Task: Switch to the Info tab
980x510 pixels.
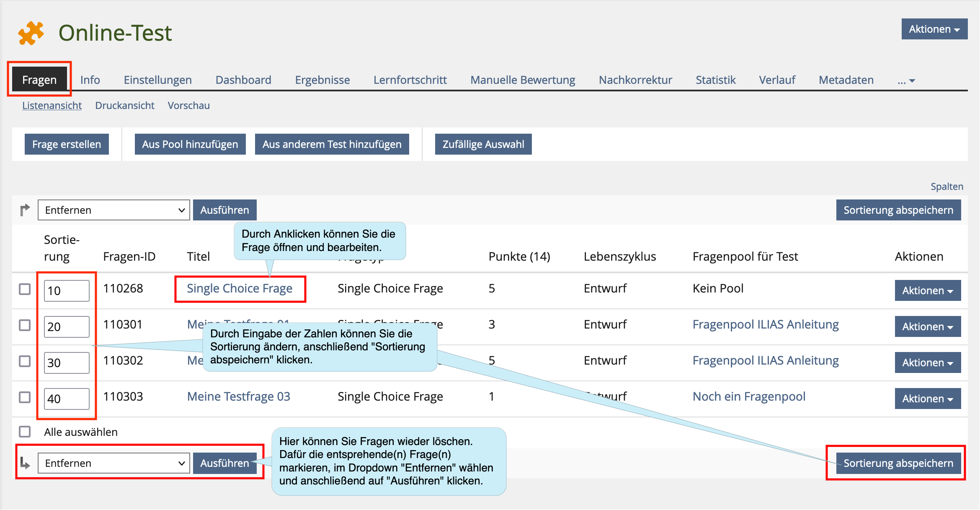Action: point(90,80)
